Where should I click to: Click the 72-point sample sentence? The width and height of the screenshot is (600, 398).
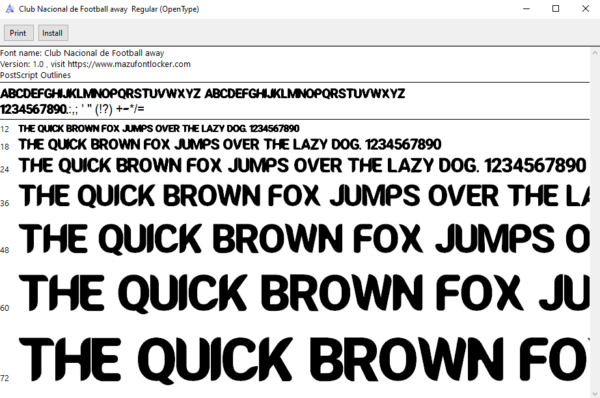tap(304, 360)
